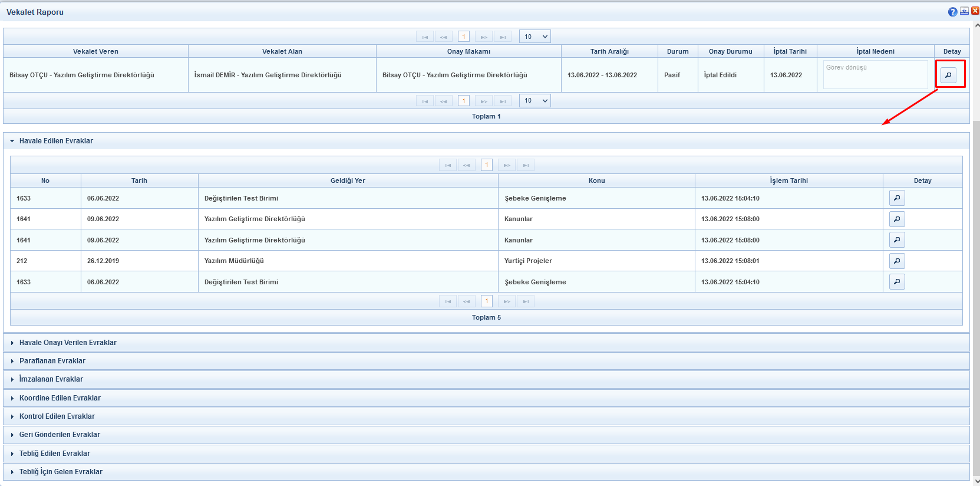Jump to last page below the Yurtiçi Projeler table
The image size is (980, 486).
coord(525,301)
